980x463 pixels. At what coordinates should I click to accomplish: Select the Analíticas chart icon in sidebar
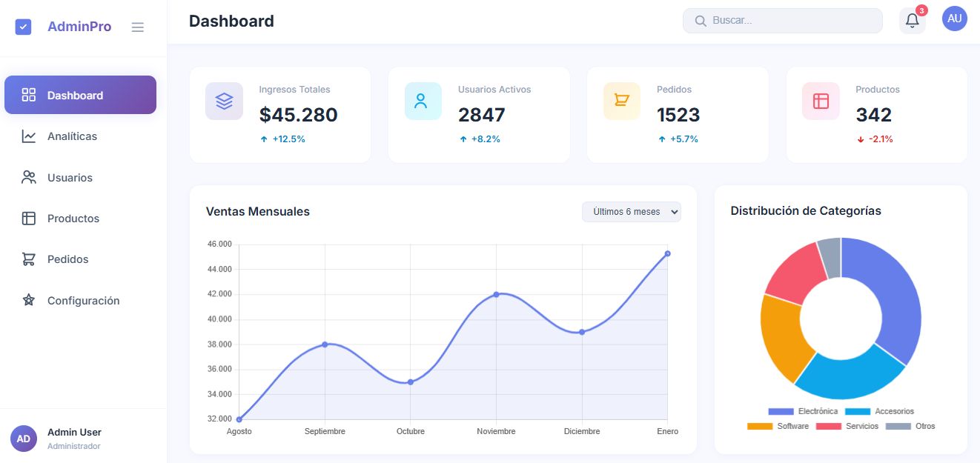click(27, 136)
